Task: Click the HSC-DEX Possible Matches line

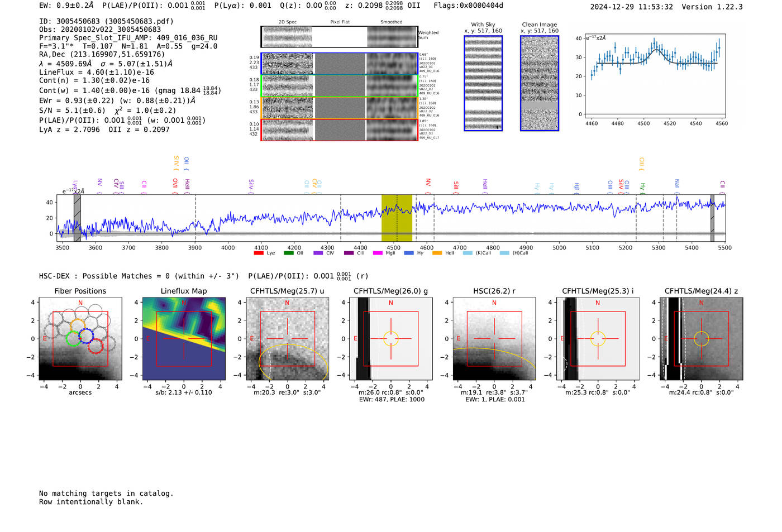Action: coord(204,276)
